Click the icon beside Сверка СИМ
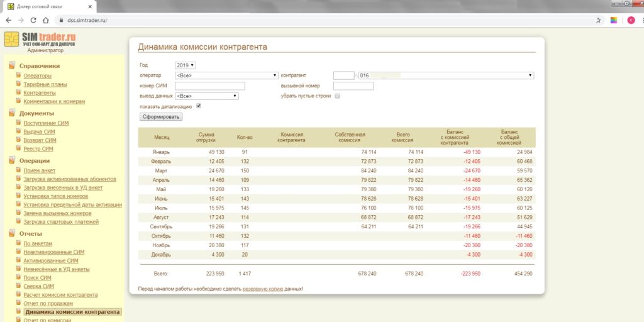This screenshot has height=322, width=644. pyautogui.click(x=18, y=286)
